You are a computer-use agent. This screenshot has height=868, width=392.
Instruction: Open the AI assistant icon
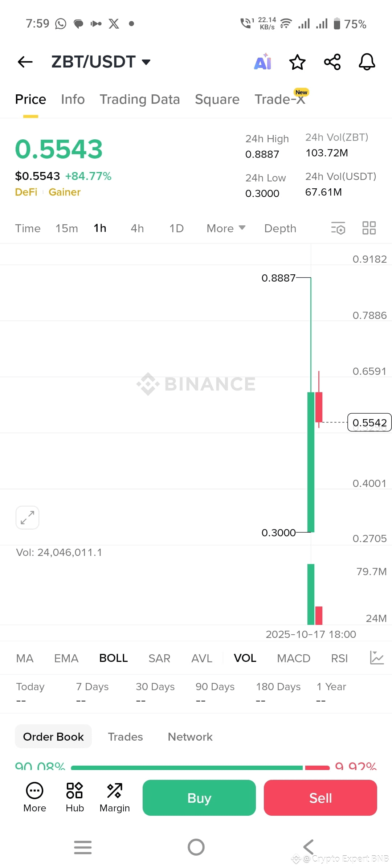pos(263,61)
